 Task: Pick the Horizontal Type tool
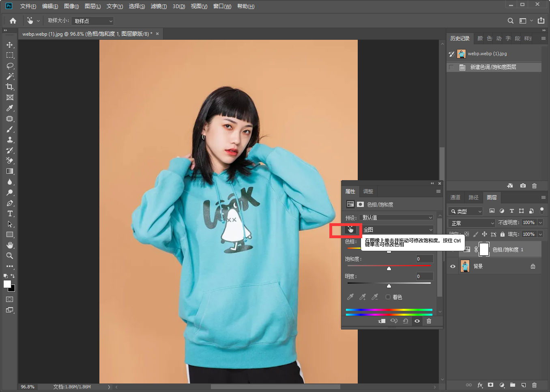pyautogui.click(x=10, y=214)
